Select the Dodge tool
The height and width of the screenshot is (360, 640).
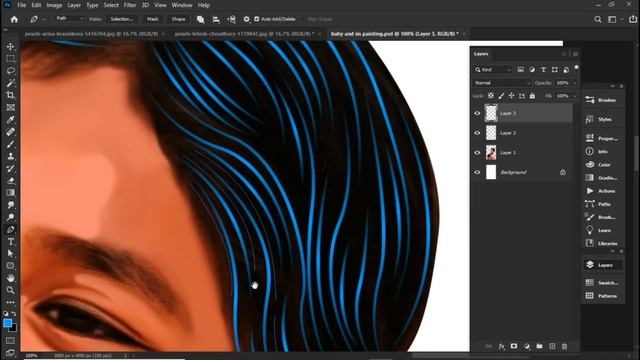[11, 217]
